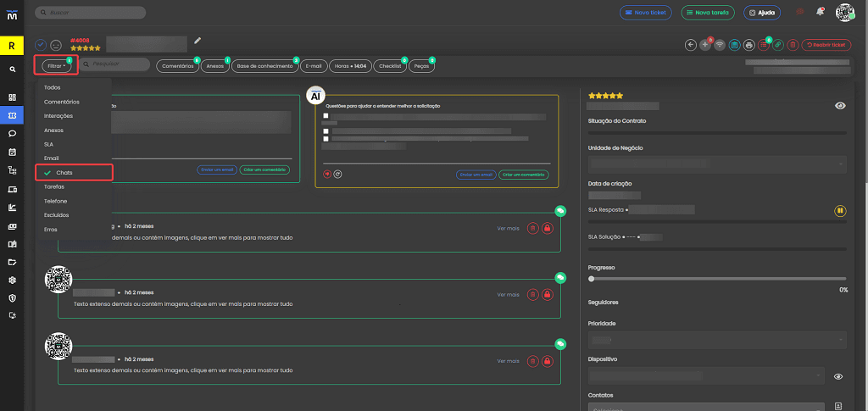
Task: Expand the Dispositivo dropdown
Action: coord(706,376)
